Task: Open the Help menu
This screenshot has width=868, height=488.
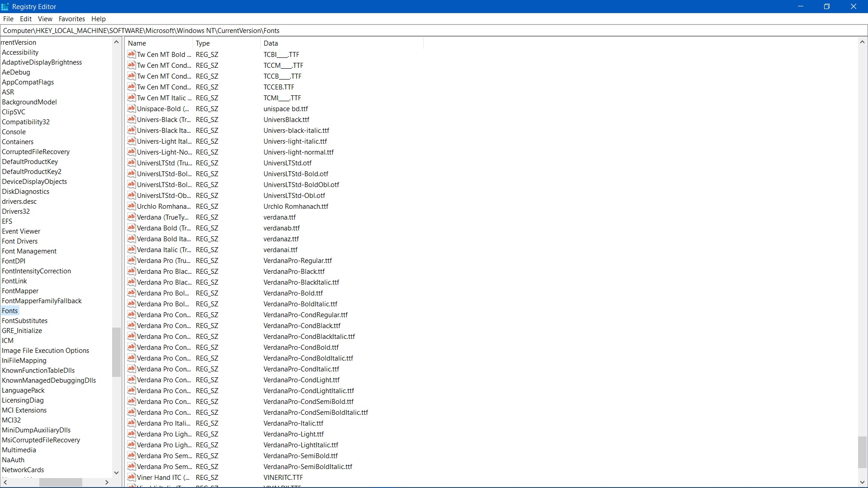Action: coord(99,19)
